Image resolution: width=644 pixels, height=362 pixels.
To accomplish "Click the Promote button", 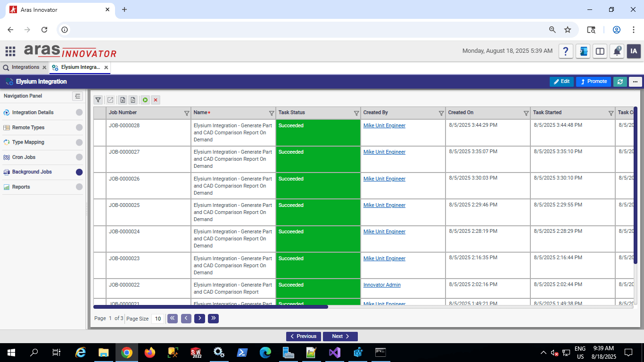I will 594,82.
